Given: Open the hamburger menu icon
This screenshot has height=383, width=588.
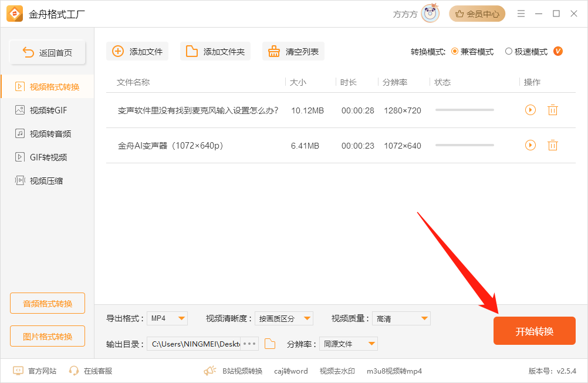Looking at the screenshot, I should pos(521,13).
